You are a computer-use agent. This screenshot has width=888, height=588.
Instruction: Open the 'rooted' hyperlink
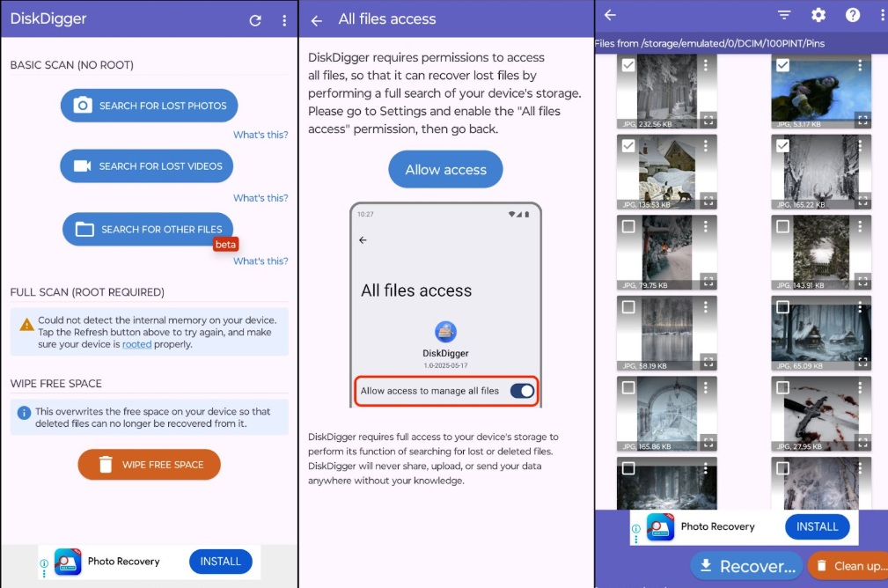137,344
